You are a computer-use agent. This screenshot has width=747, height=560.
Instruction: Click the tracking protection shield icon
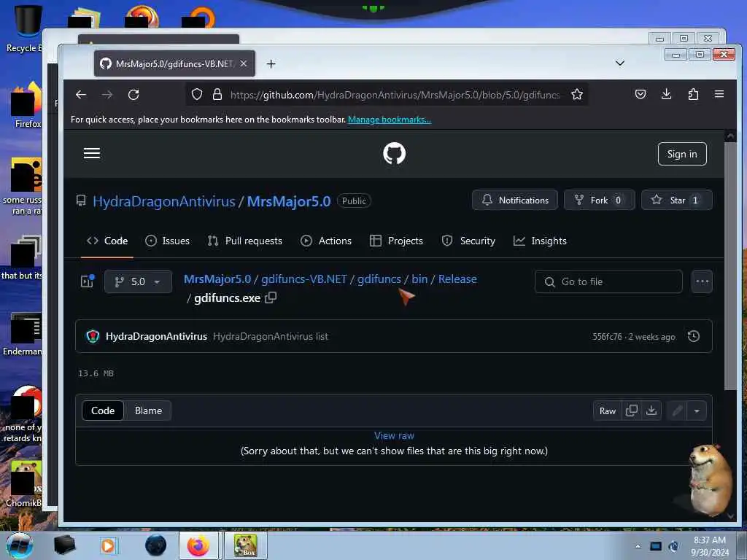coord(197,94)
